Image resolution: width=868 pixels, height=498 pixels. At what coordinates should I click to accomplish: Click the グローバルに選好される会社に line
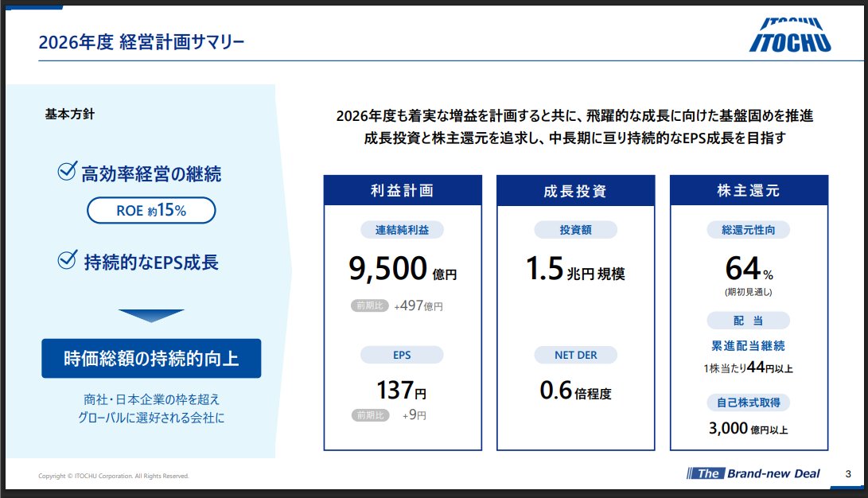click(x=151, y=418)
